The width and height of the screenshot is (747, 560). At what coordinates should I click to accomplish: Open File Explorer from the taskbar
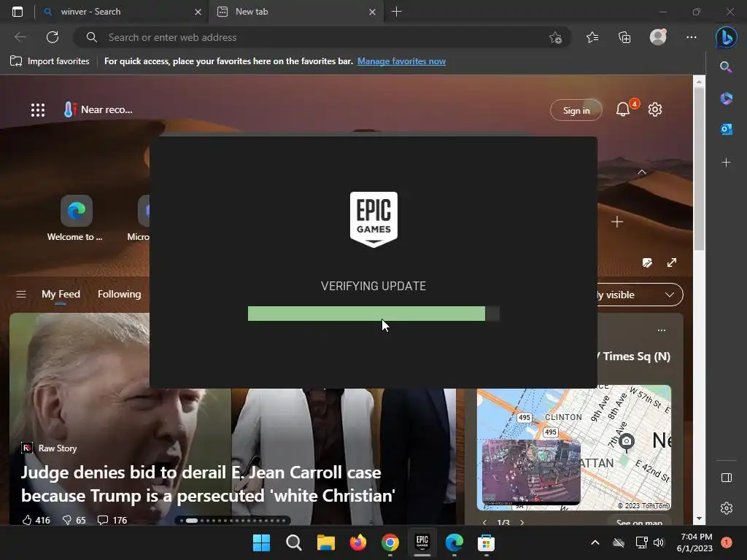(x=326, y=542)
